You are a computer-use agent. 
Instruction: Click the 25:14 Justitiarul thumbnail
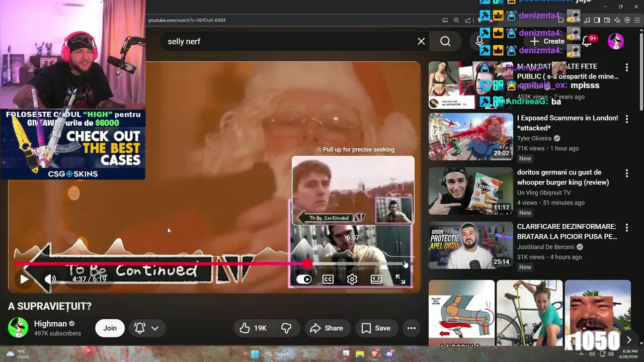click(471, 245)
